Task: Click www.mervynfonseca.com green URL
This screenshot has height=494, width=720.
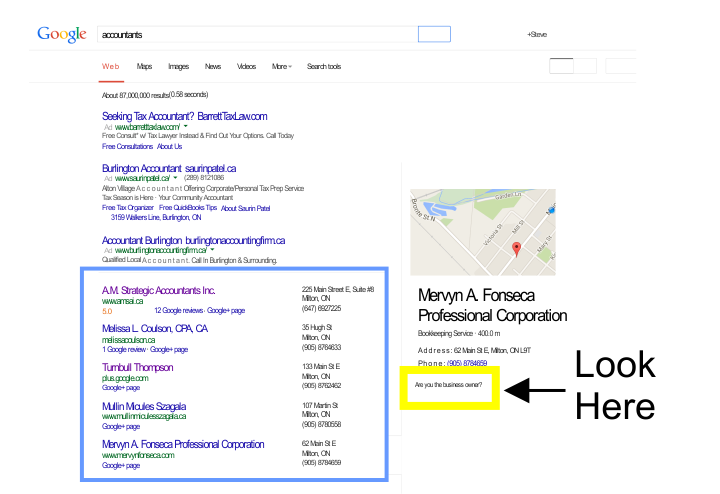Action: 138,455
